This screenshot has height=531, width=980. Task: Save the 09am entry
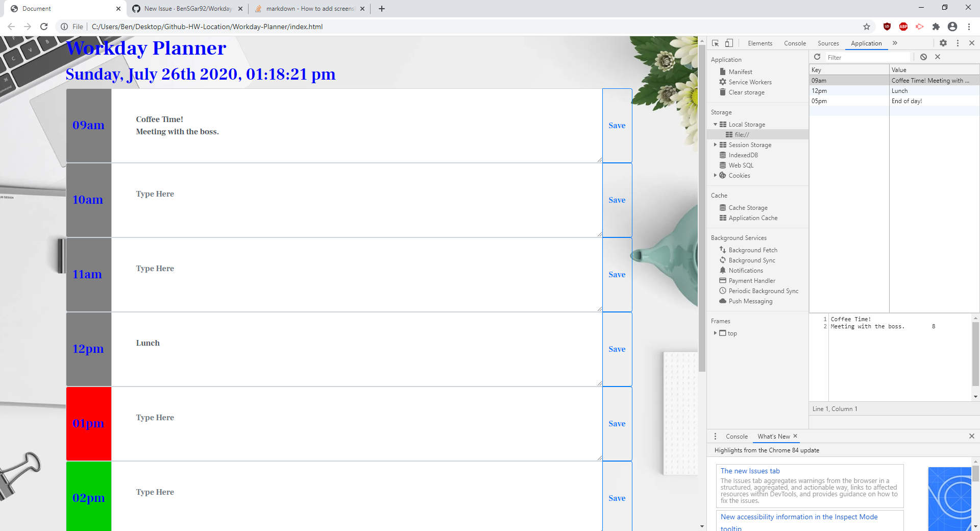coord(617,126)
